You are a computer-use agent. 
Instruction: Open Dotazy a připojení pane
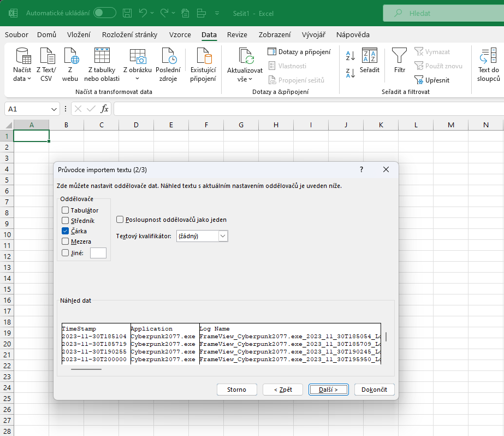(299, 52)
